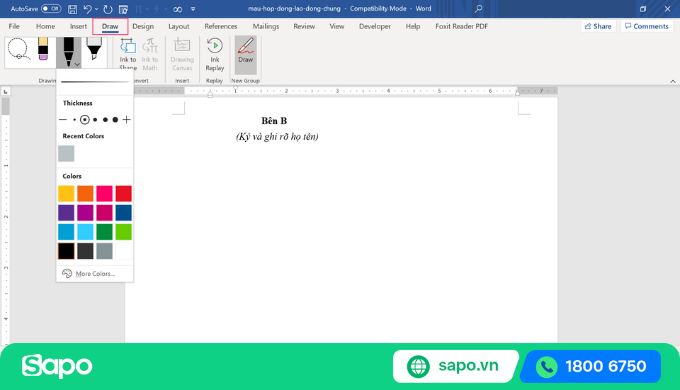
Task: Open the Review tab
Action: [304, 26]
